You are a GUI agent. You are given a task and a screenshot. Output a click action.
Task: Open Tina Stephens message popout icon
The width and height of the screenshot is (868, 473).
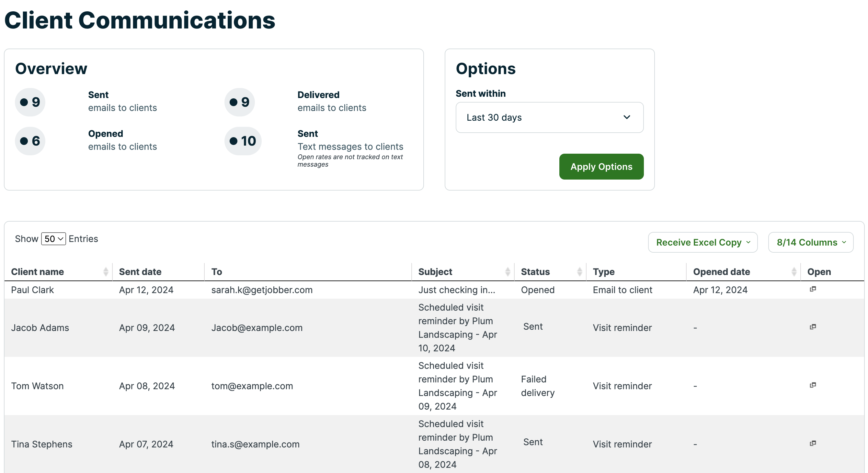pyautogui.click(x=813, y=443)
